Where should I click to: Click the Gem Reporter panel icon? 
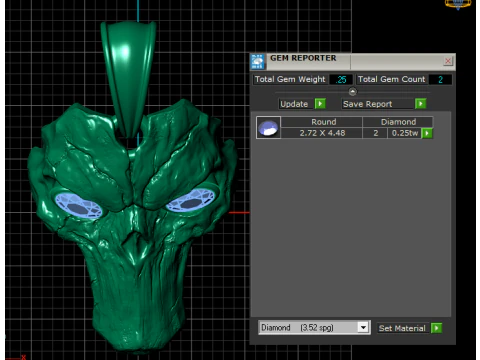point(257,62)
